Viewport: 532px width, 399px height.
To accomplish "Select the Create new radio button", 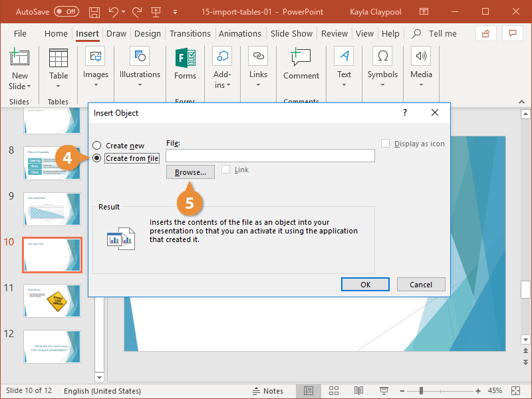I will click(x=97, y=146).
